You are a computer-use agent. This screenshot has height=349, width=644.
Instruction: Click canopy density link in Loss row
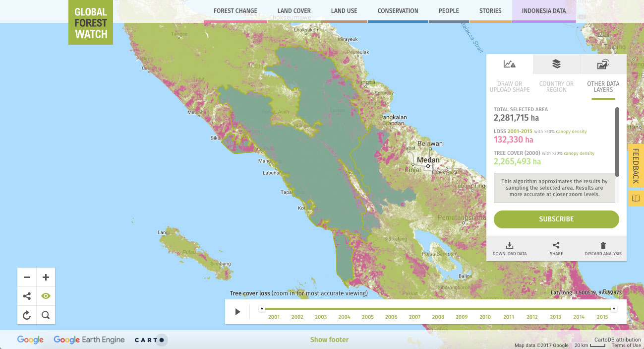(x=571, y=132)
